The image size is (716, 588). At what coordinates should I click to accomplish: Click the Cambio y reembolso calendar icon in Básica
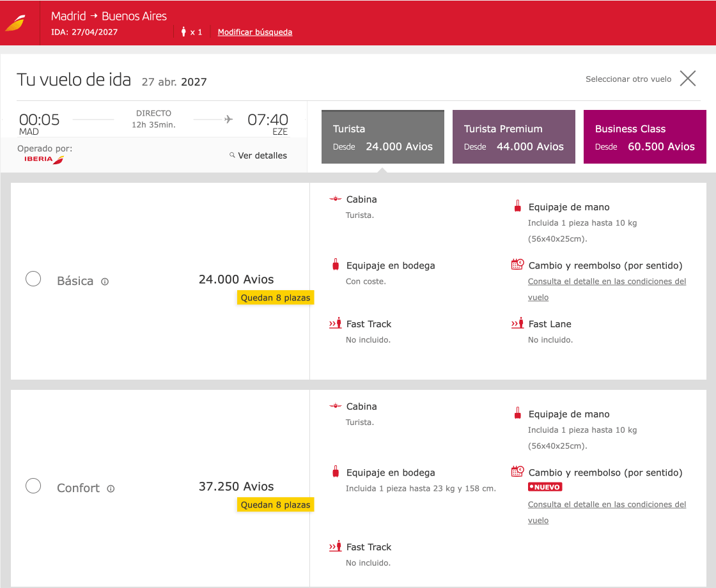pyautogui.click(x=517, y=265)
